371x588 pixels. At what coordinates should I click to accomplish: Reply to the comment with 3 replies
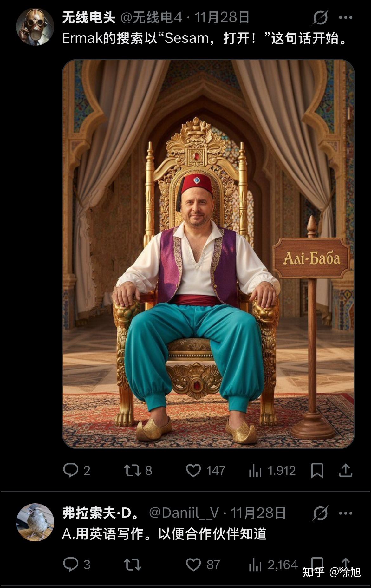click(x=77, y=565)
